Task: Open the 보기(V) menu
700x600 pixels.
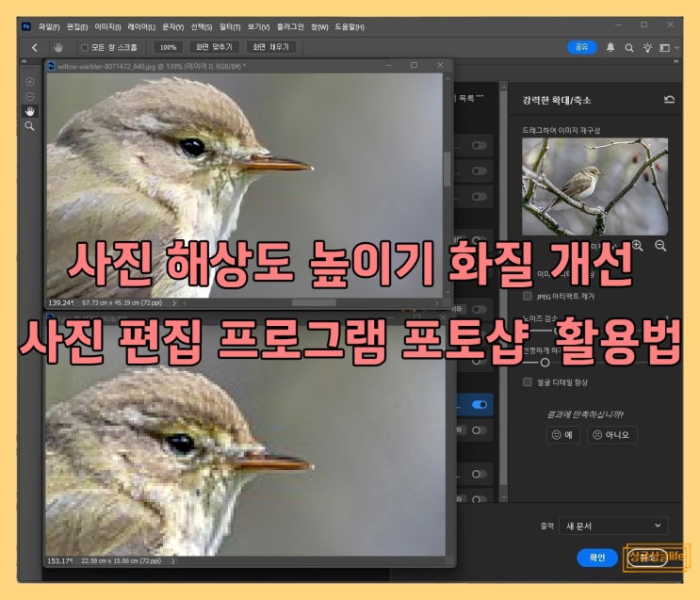Action: click(x=258, y=27)
